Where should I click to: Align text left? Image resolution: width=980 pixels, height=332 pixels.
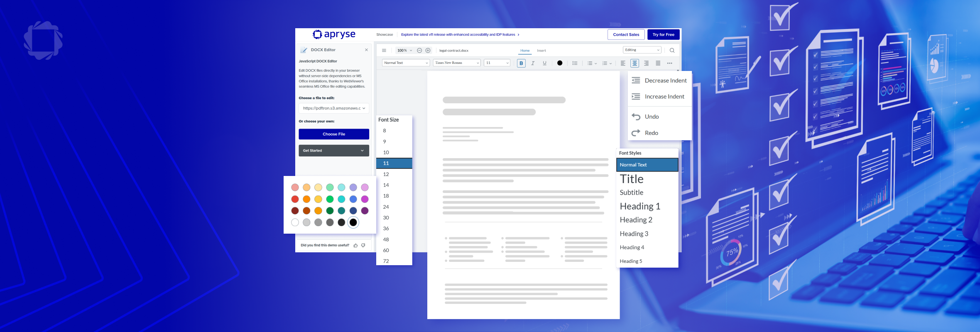click(x=623, y=63)
